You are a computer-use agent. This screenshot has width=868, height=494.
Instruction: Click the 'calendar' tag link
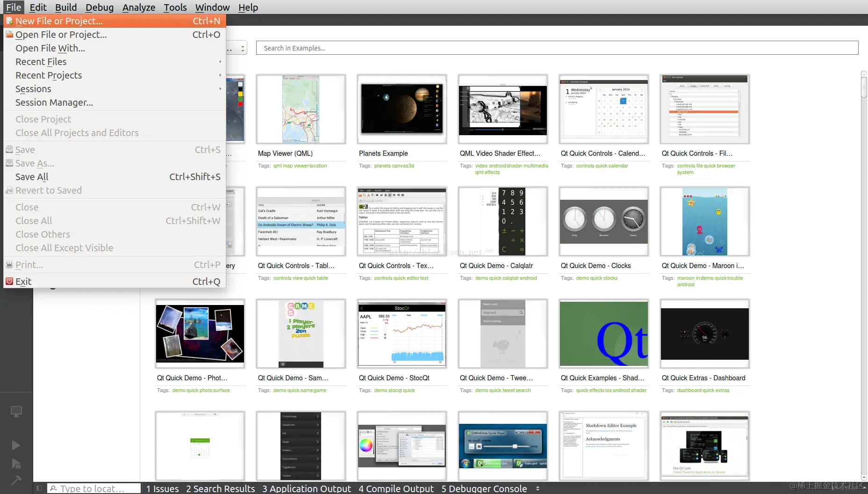pos(618,166)
